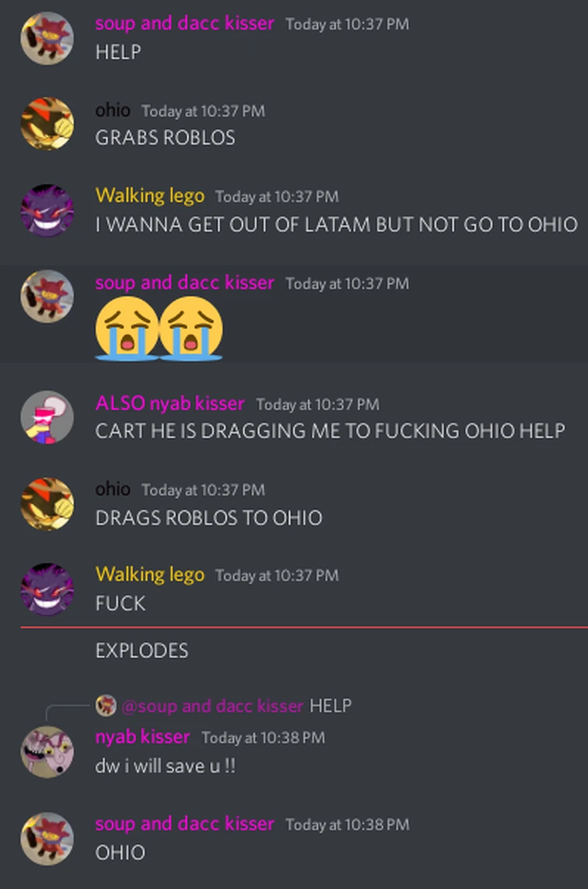This screenshot has width=588, height=889.
Task: Open Walking lego's avatar beside FUCK message
Action: (47, 589)
